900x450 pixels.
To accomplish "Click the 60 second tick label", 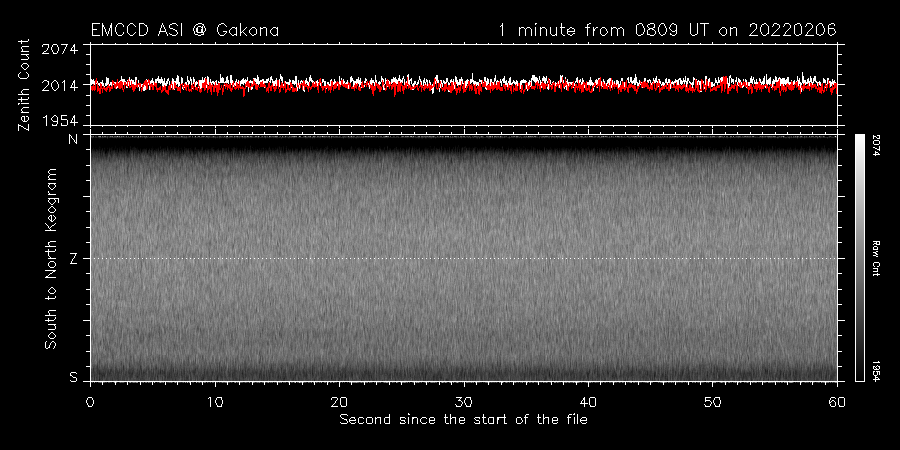I will [837, 400].
